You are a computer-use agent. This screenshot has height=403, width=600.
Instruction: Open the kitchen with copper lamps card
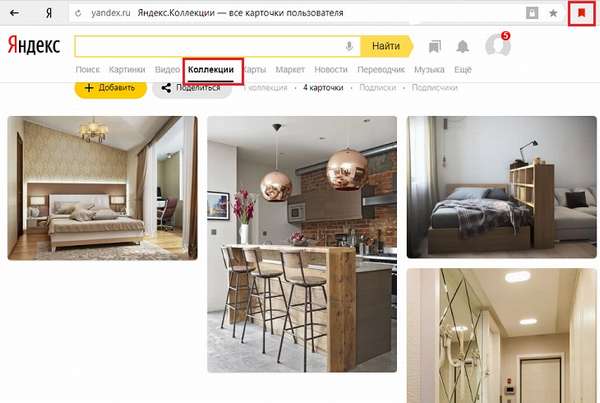click(302, 244)
